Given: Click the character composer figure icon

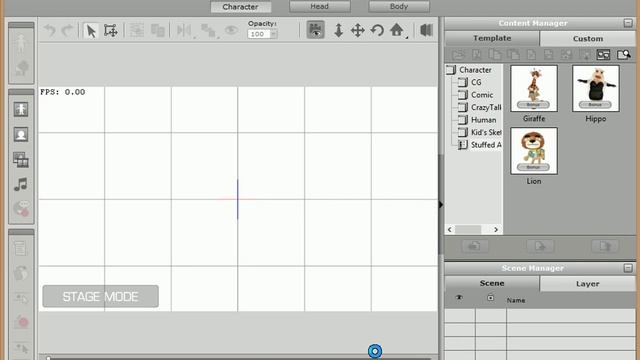Looking at the screenshot, I should pyautogui.click(x=21, y=44).
